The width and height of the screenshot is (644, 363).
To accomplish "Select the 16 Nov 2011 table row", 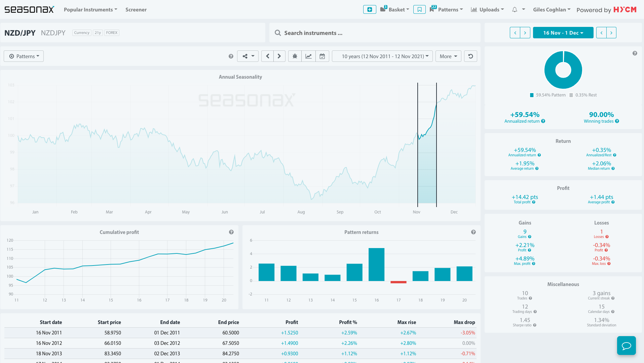I will (x=240, y=333).
